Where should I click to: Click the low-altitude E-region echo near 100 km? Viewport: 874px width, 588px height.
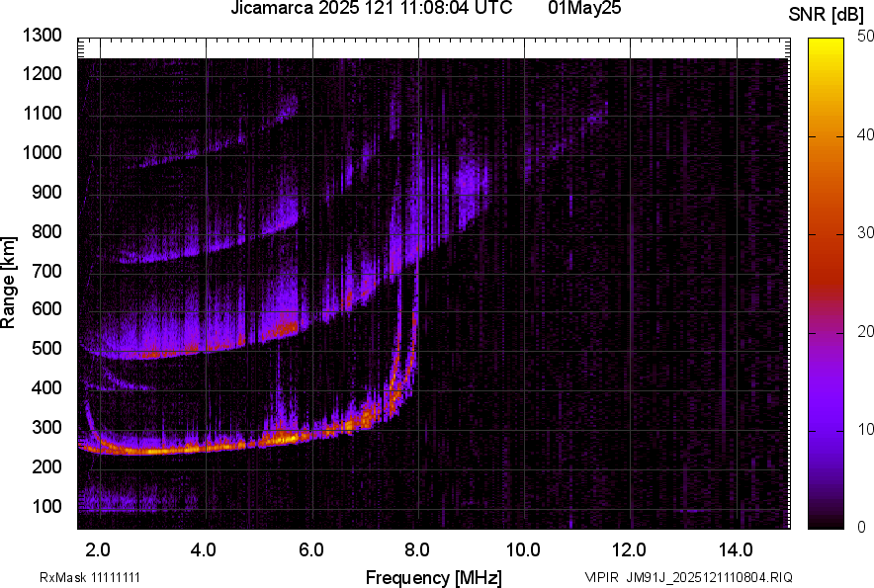[x=137, y=498]
